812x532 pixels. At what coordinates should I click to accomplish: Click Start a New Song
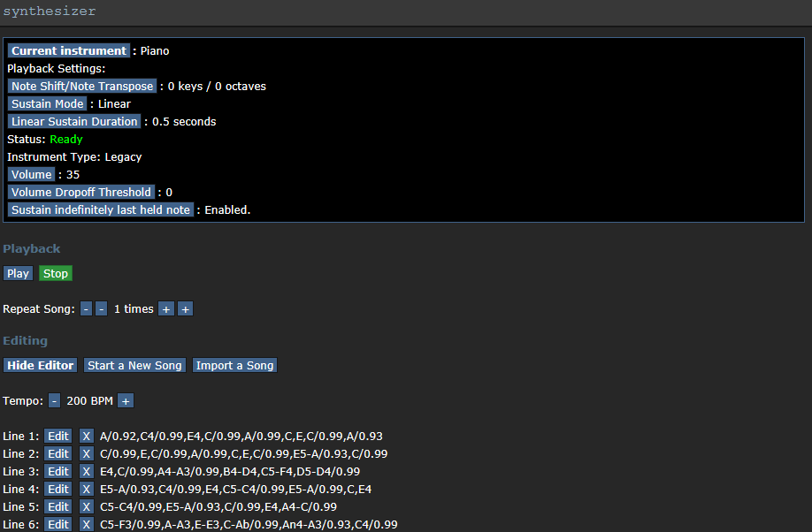(x=134, y=365)
